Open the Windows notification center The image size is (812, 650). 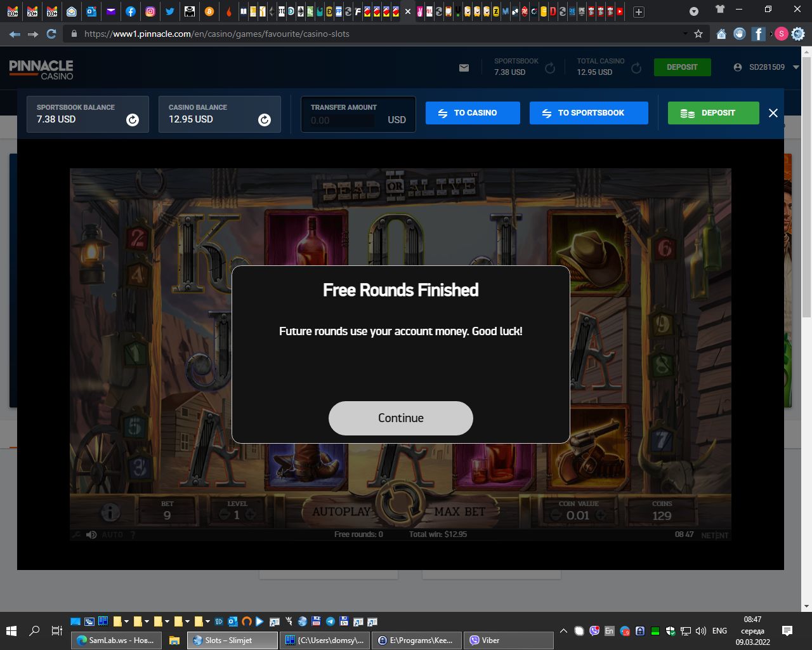point(787,631)
